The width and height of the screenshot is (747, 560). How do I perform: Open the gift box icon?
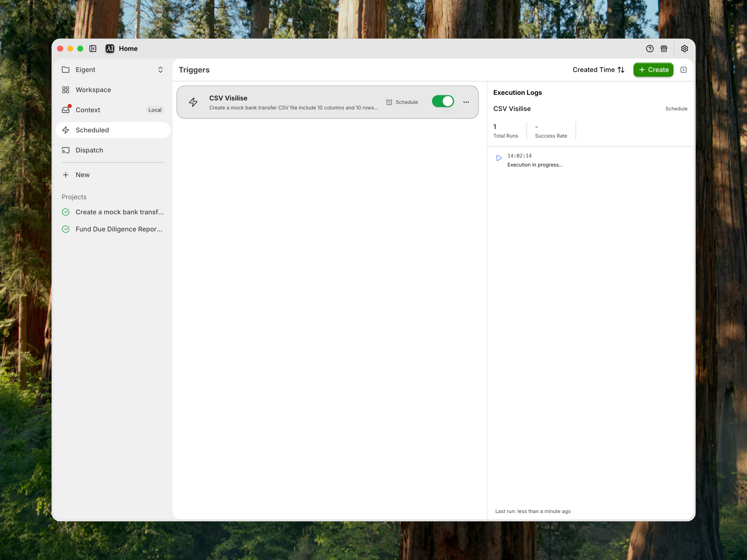664,49
